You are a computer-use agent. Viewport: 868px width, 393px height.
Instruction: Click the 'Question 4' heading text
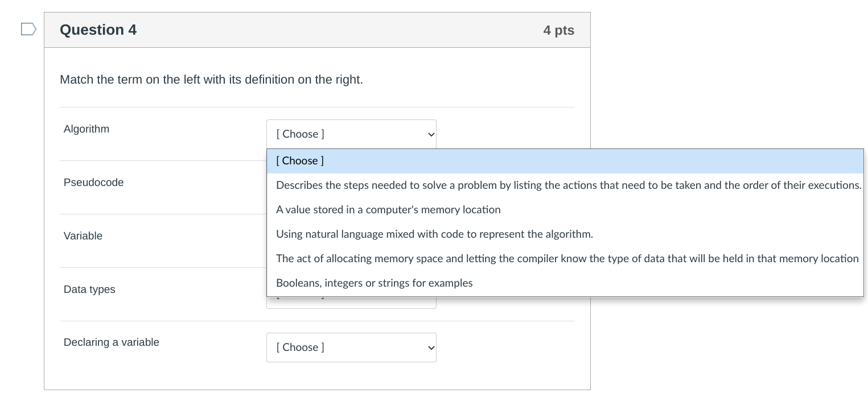(98, 30)
